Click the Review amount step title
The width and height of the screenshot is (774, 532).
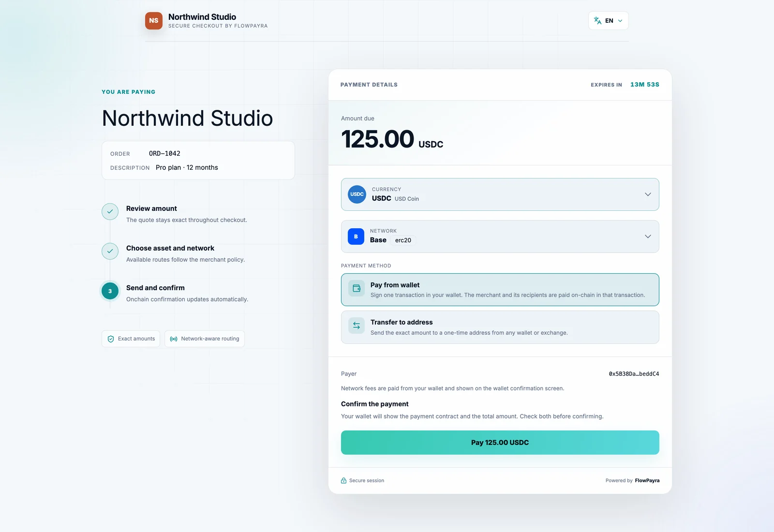pos(151,208)
